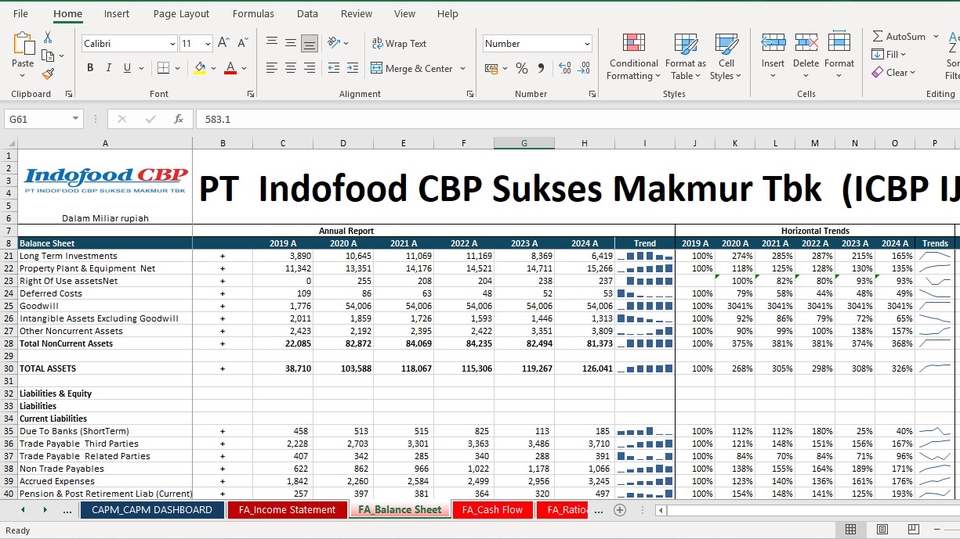
Task: Open the FA_Income Statement sheet
Action: coord(287,510)
